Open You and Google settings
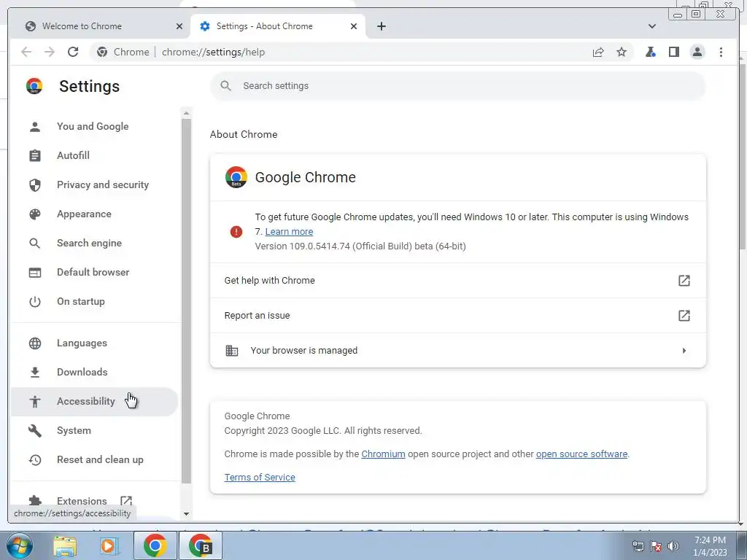747x560 pixels. point(94,127)
